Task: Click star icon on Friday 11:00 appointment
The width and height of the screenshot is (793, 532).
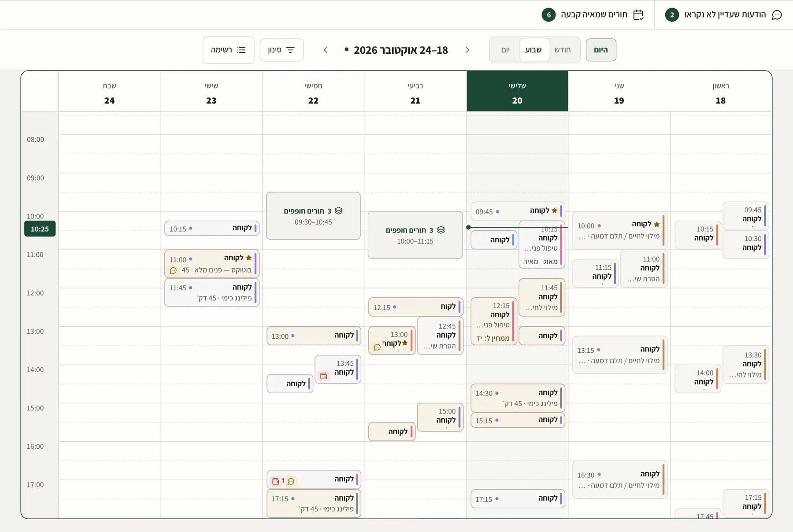Action: click(248, 258)
